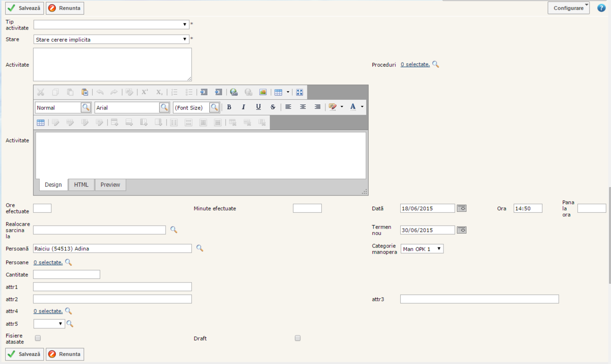This screenshot has width=611, height=364.
Task: Tick the Fisiere atasate checkbox
Action: 38,338
